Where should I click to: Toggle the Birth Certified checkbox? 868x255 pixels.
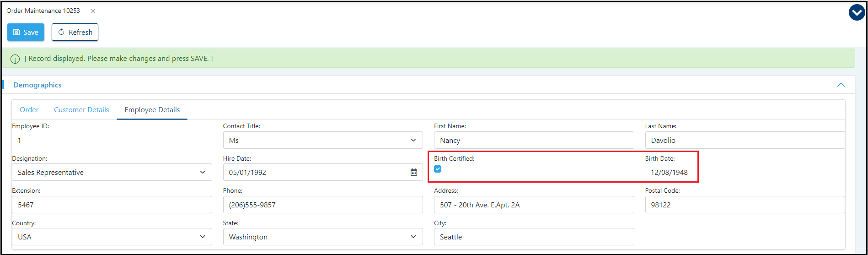438,169
